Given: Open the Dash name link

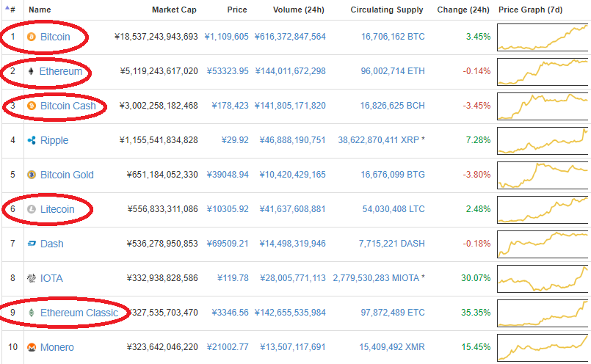Looking at the screenshot, I should point(51,244).
